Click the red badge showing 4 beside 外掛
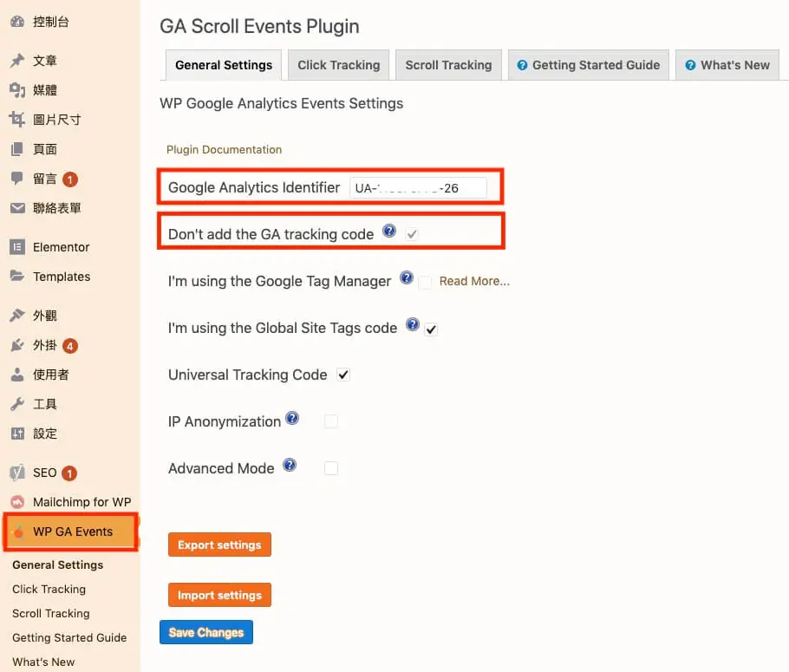789x672 pixels. click(70, 346)
